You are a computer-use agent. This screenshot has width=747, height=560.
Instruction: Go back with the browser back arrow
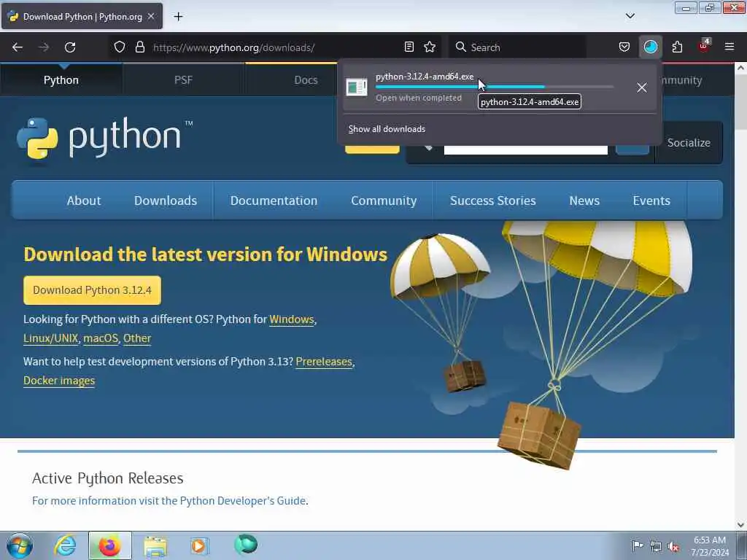point(18,47)
